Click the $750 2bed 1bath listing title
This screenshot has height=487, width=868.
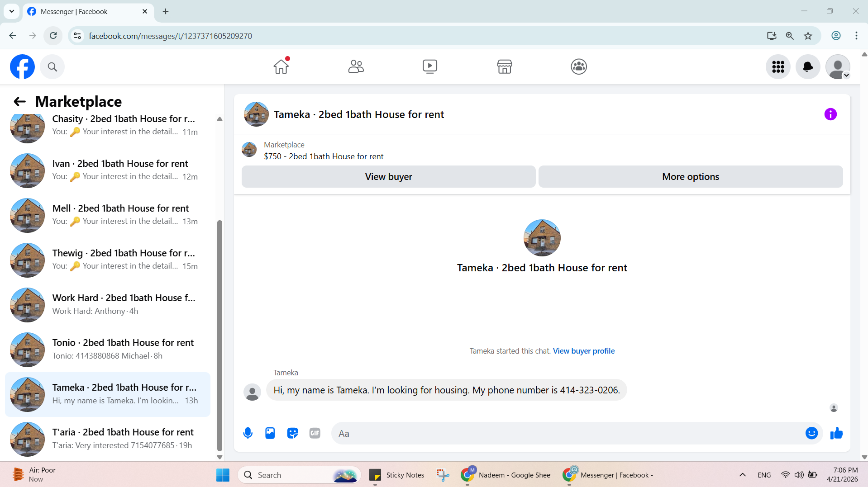[324, 156]
